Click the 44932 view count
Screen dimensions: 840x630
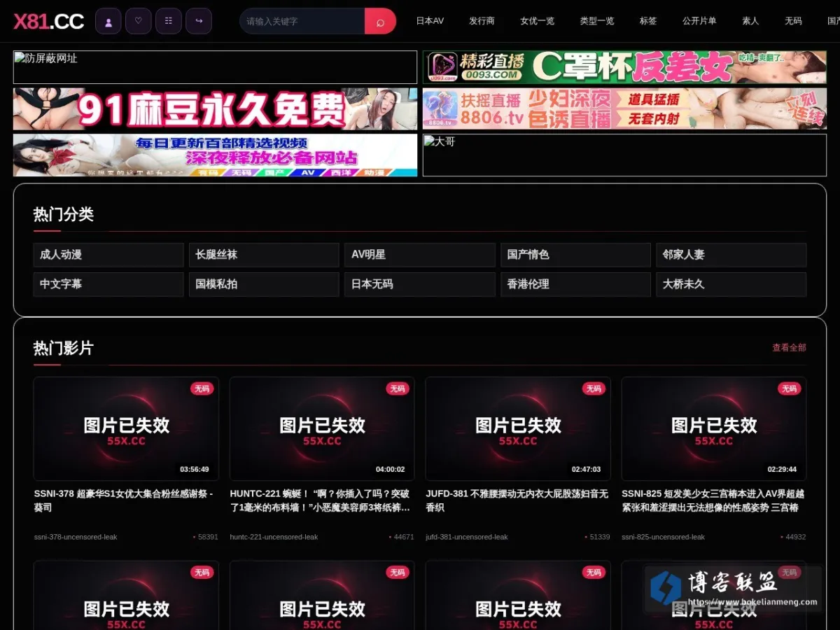point(794,537)
